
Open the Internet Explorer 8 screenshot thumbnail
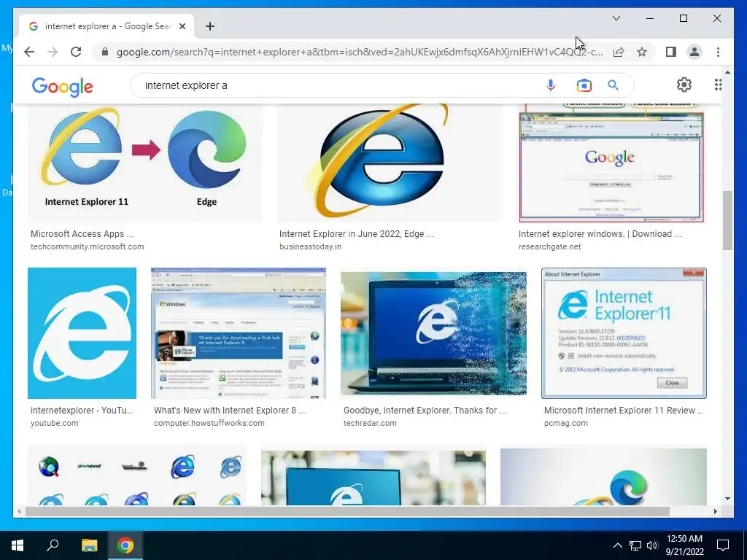click(x=239, y=332)
